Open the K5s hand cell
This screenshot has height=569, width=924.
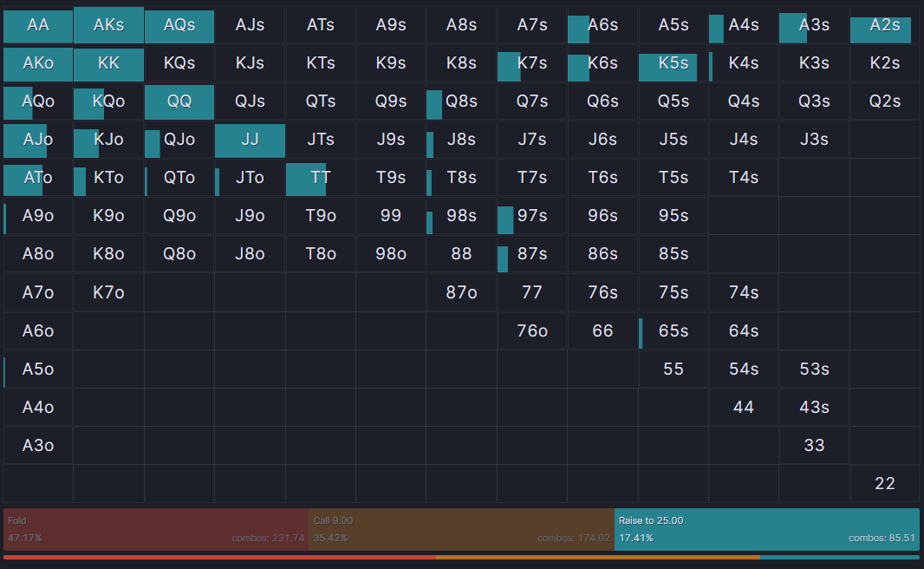coord(673,63)
